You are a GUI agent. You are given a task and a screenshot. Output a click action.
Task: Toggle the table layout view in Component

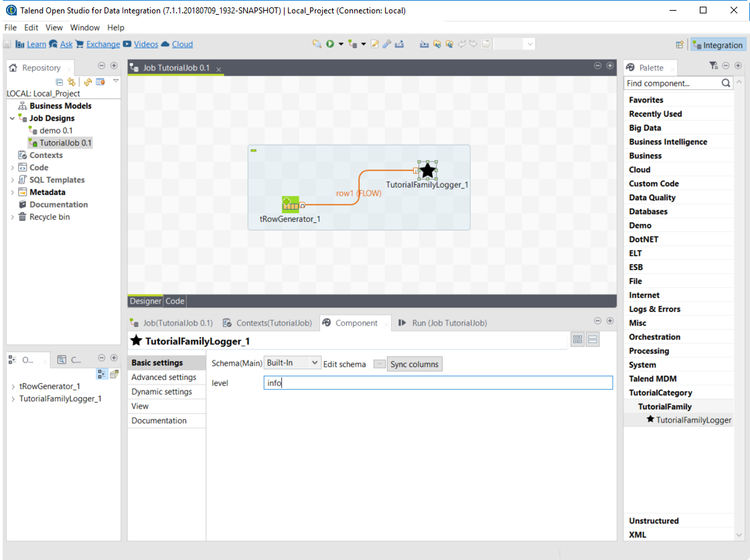(x=577, y=340)
